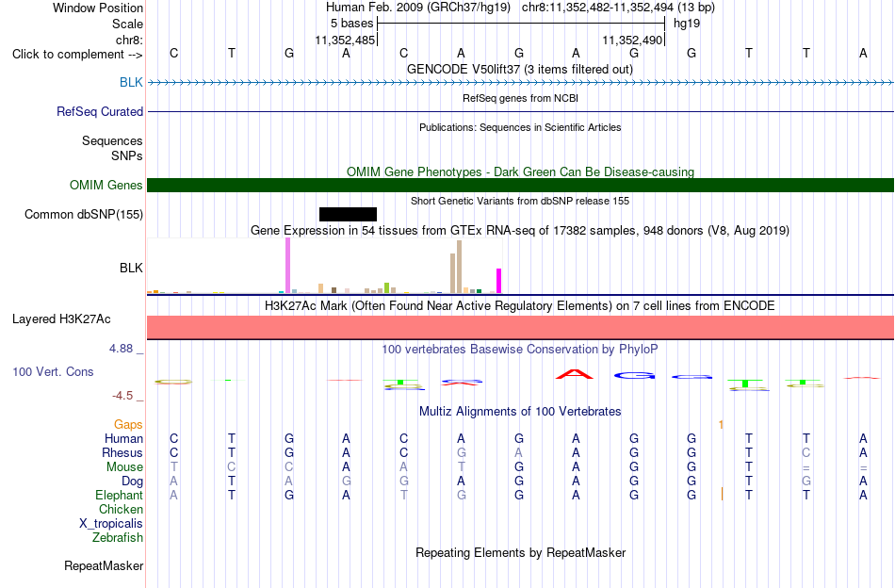Open the OMIM Genes track label
This screenshot has width=895, height=588.
click(x=106, y=185)
